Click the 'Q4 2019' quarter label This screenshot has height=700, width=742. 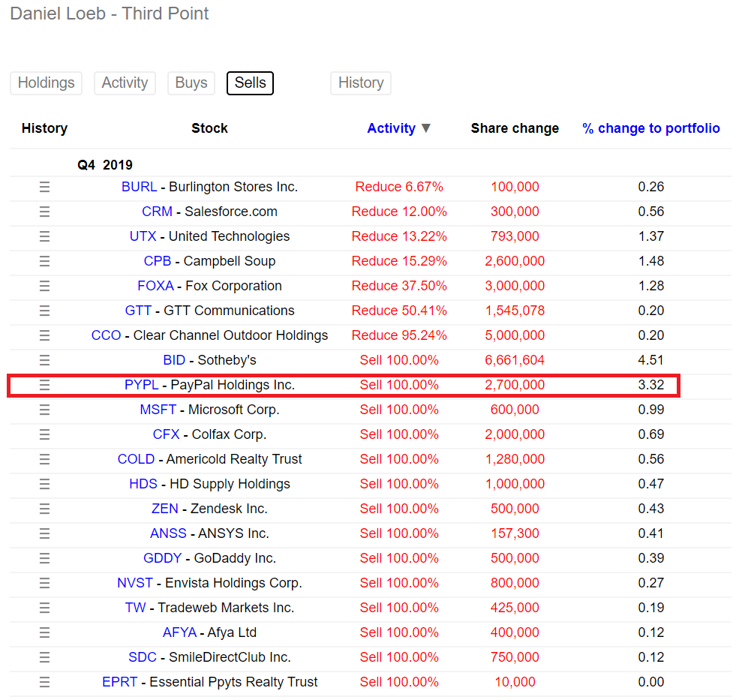(x=105, y=165)
